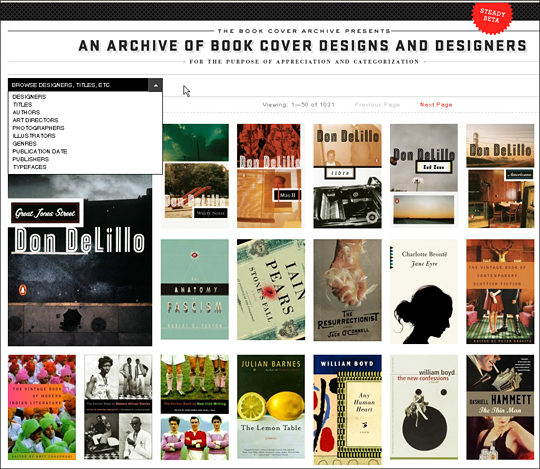Open the Great Jones Street featured cover

point(80,260)
